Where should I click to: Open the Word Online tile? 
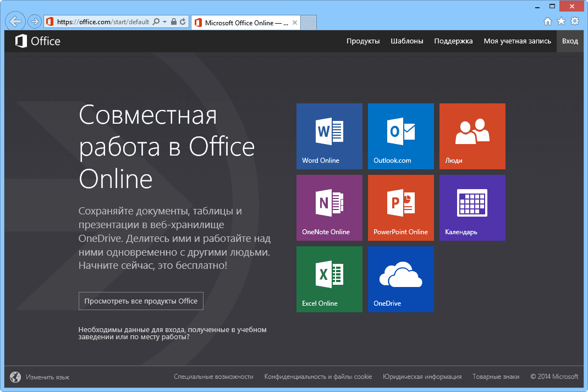click(x=329, y=136)
